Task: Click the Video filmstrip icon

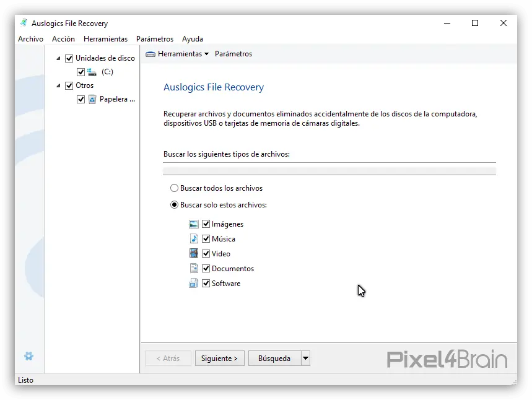Action: 194,253
